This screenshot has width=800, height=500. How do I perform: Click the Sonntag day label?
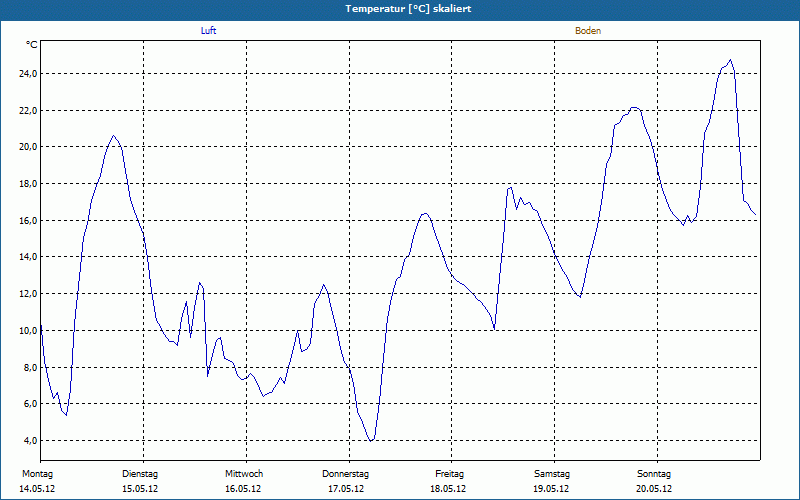point(654,474)
